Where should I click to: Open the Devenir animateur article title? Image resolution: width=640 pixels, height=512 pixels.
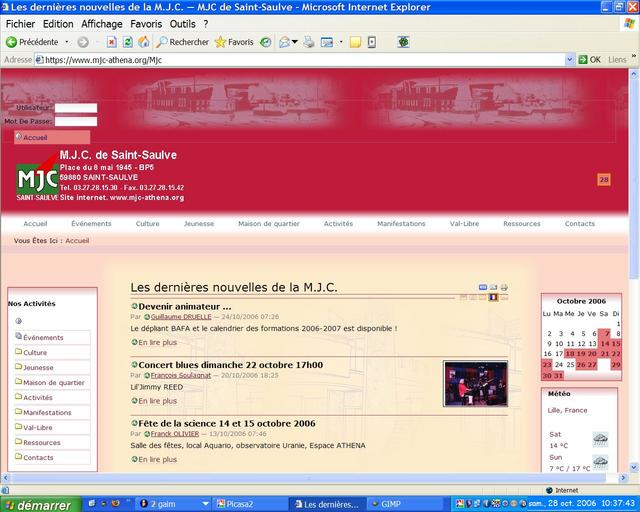point(184,306)
